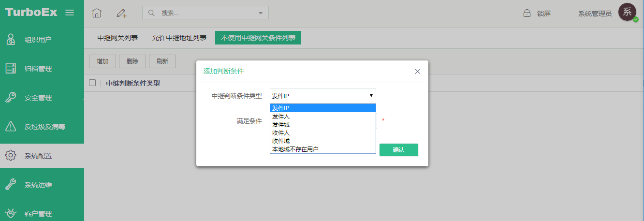Viewport: 644px width, 221px height.
Task: Click the lock screen padlock icon
Action: [527, 14]
